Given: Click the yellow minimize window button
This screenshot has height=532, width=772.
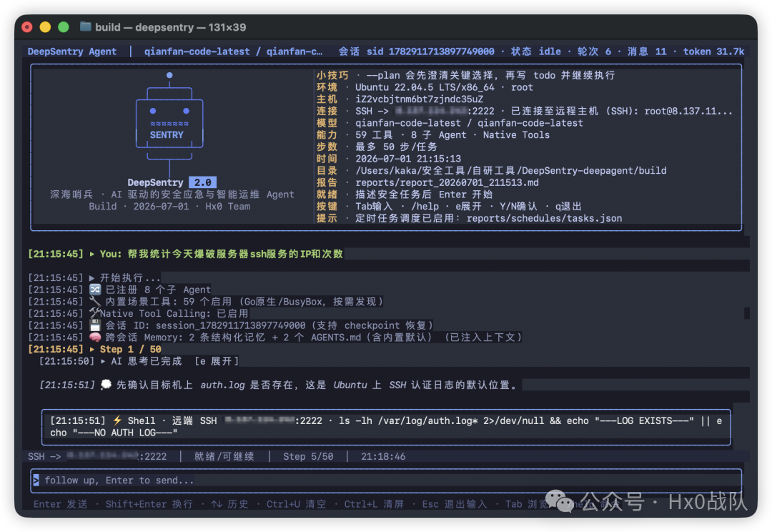Looking at the screenshot, I should [45, 27].
